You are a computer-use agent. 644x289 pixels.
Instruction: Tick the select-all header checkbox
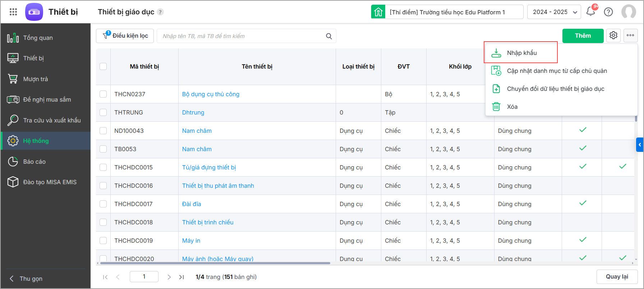click(103, 66)
